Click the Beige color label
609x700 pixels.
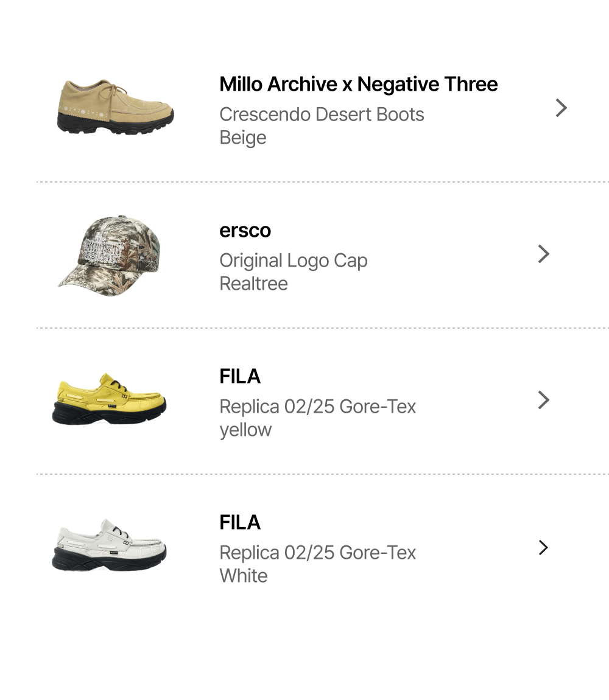coord(242,138)
